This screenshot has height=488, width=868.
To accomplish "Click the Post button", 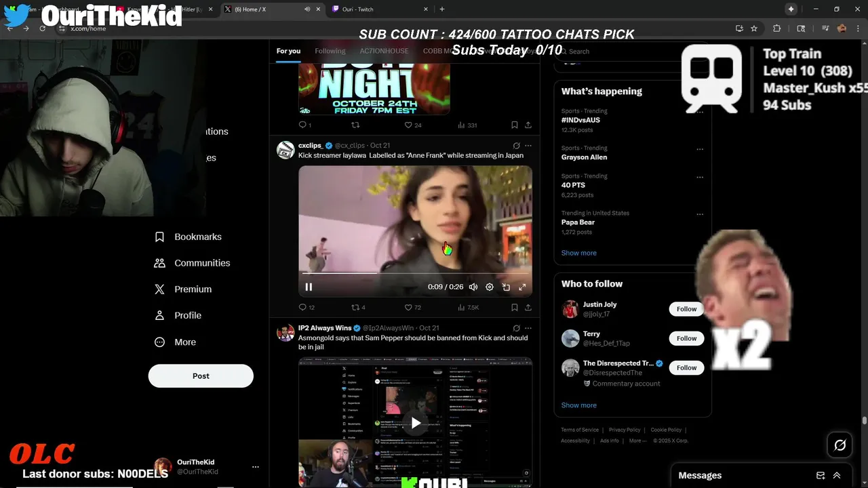I will (x=201, y=376).
